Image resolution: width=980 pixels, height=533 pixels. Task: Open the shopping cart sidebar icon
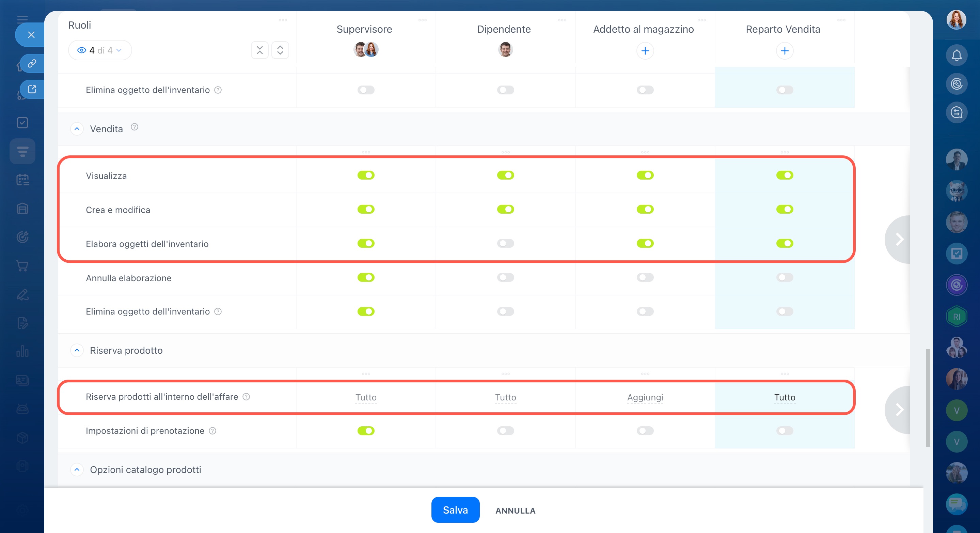(22, 266)
